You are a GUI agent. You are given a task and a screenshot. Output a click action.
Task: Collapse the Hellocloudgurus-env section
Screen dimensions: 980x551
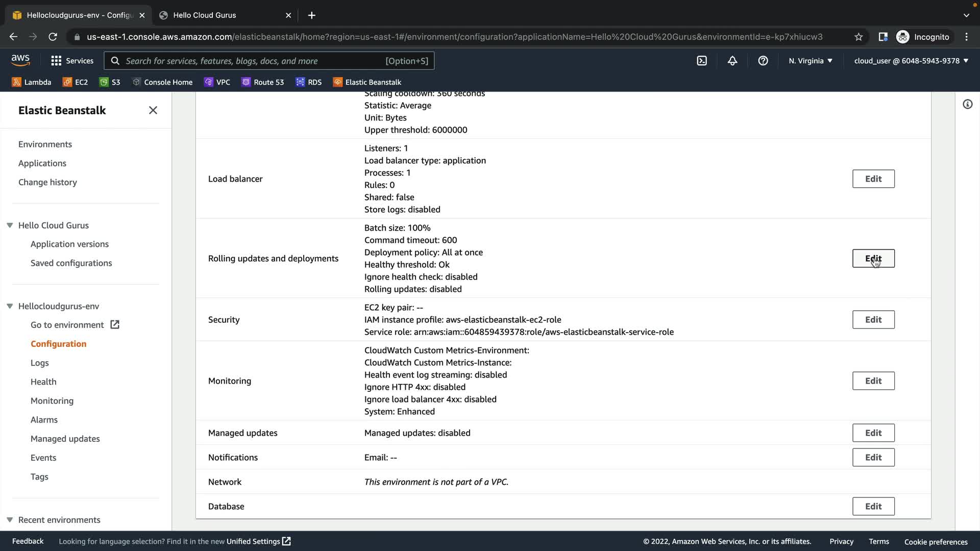pos(10,306)
